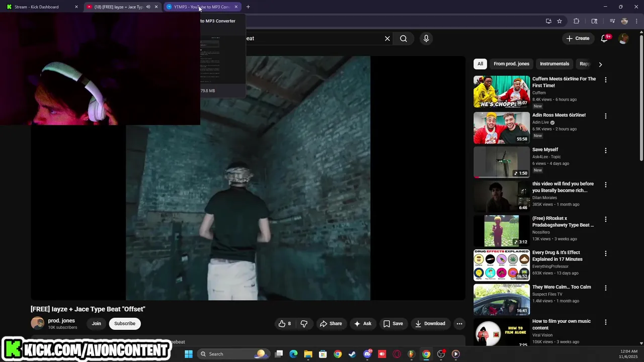Save video to playlist
The image size is (644, 362).
(x=393, y=324)
